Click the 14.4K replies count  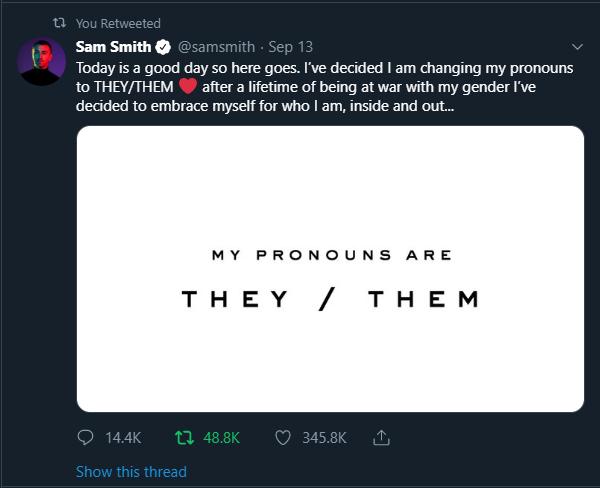pos(123,438)
